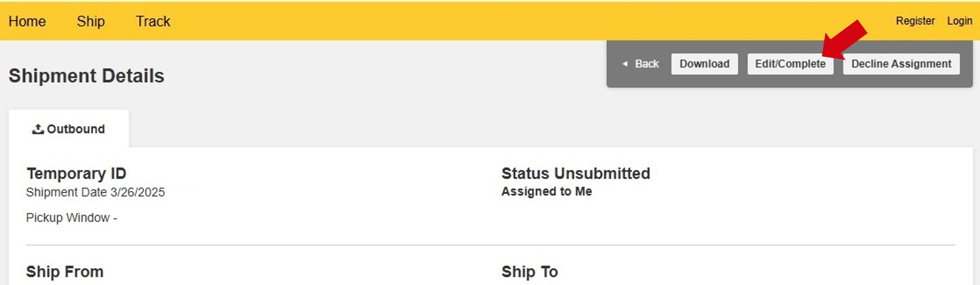Click the Ship From section heading
The width and height of the screenshot is (980, 285).
[65, 272]
